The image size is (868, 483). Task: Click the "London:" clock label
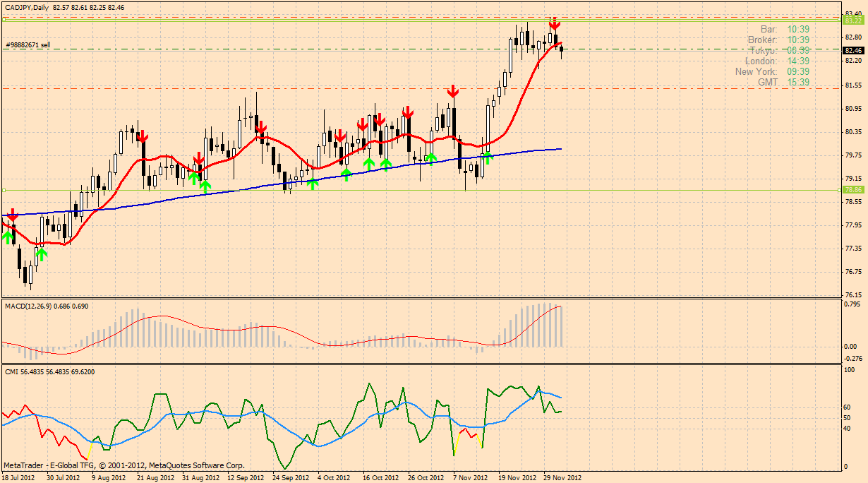click(x=761, y=61)
